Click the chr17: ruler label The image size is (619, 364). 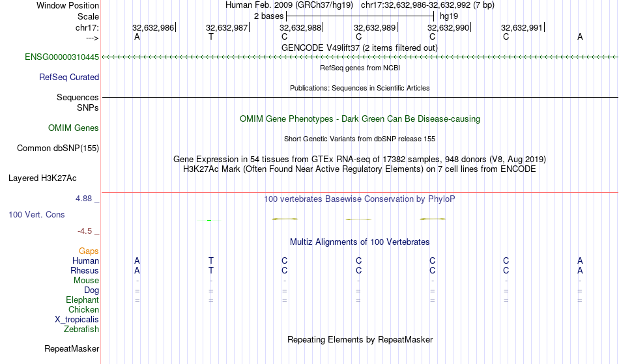click(87, 28)
